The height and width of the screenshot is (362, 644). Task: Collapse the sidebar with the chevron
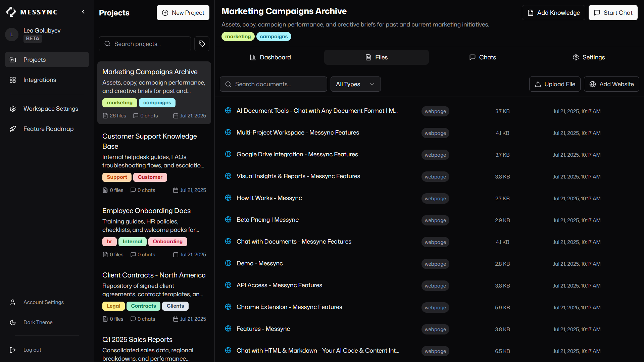83,12
